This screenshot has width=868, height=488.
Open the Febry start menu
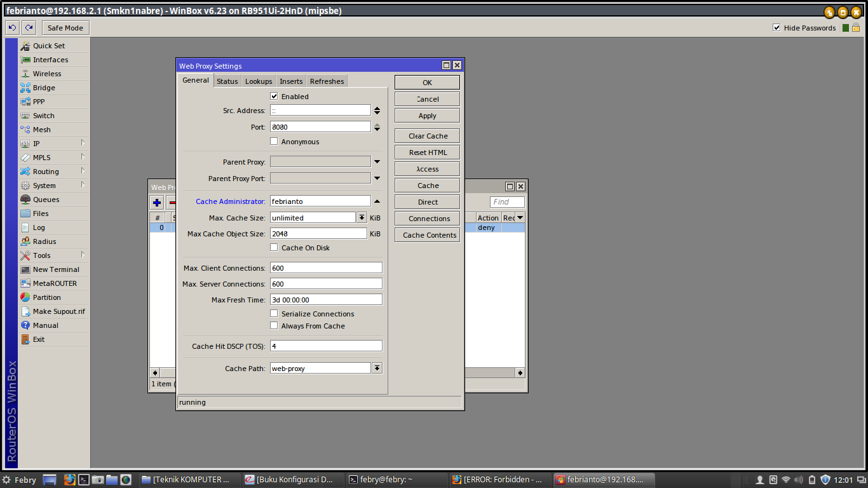click(x=19, y=480)
